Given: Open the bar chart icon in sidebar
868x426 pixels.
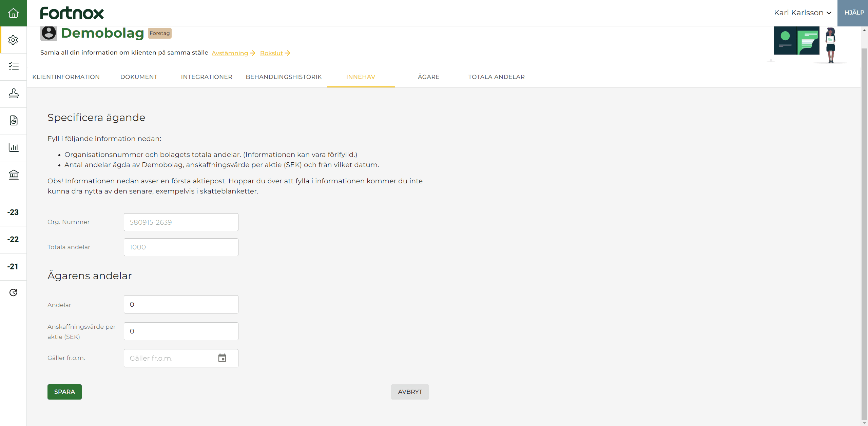Looking at the screenshot, I should tap(13, 148).
